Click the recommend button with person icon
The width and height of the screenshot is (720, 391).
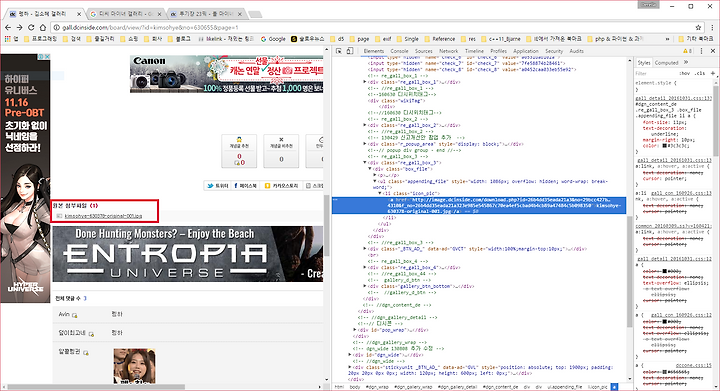(x=239, y=151)
